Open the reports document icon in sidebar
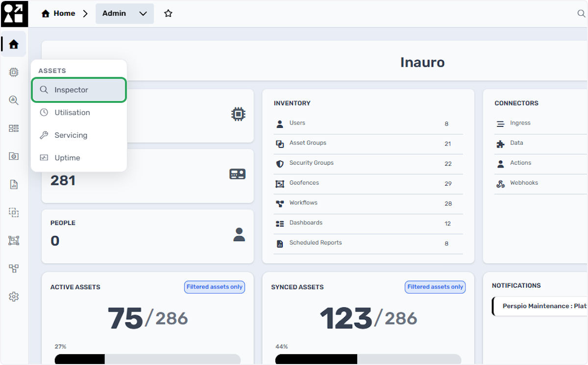 pyautogui.click(x=14, y=185)
